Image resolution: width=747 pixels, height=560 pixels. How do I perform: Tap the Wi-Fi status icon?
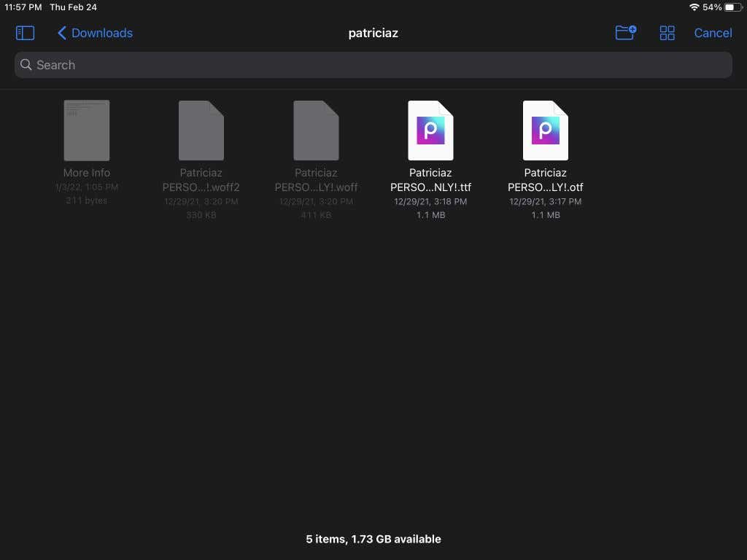(x=694, y=7)
